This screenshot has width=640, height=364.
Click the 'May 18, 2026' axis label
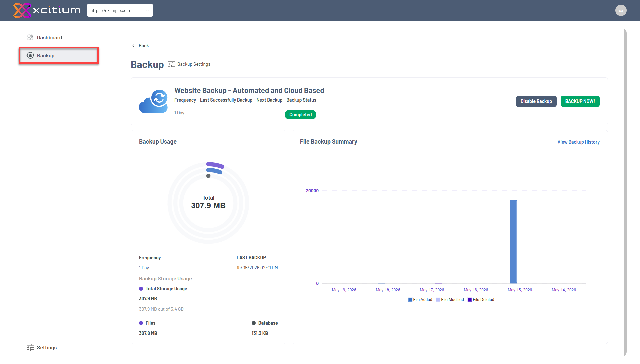[388, 290]
